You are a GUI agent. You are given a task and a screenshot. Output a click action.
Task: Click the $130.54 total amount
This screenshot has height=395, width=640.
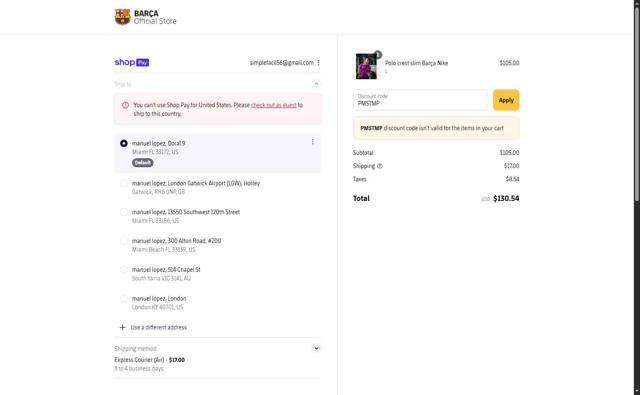[506, 198]
